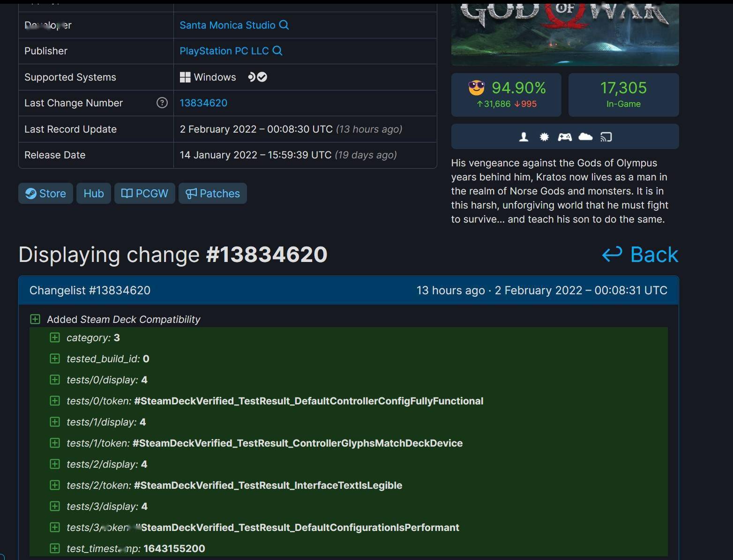Expand the tested_build_id row

(55, 358)
